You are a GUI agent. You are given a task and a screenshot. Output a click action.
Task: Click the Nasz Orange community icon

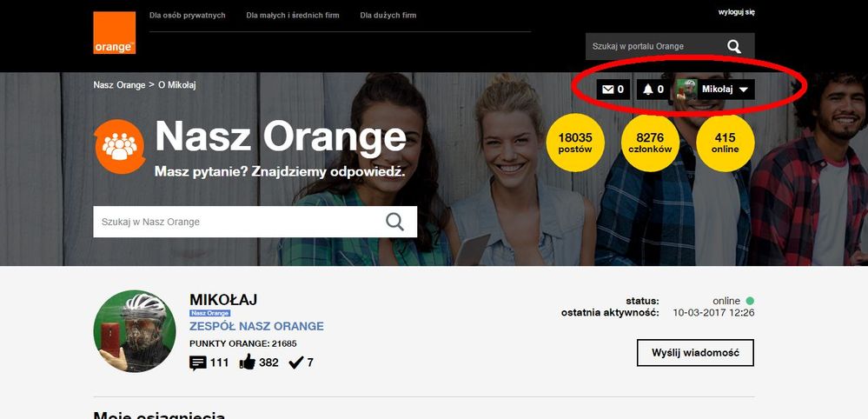pyautogui.click(x=119, y=146)
